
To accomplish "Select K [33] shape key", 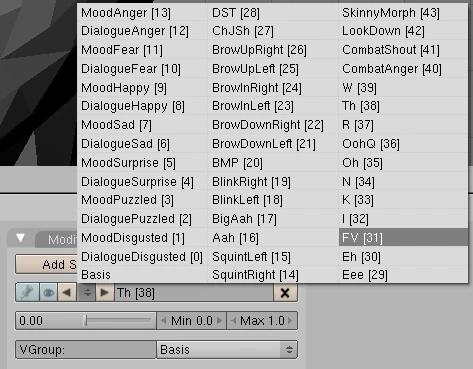I will coord(403,200).
